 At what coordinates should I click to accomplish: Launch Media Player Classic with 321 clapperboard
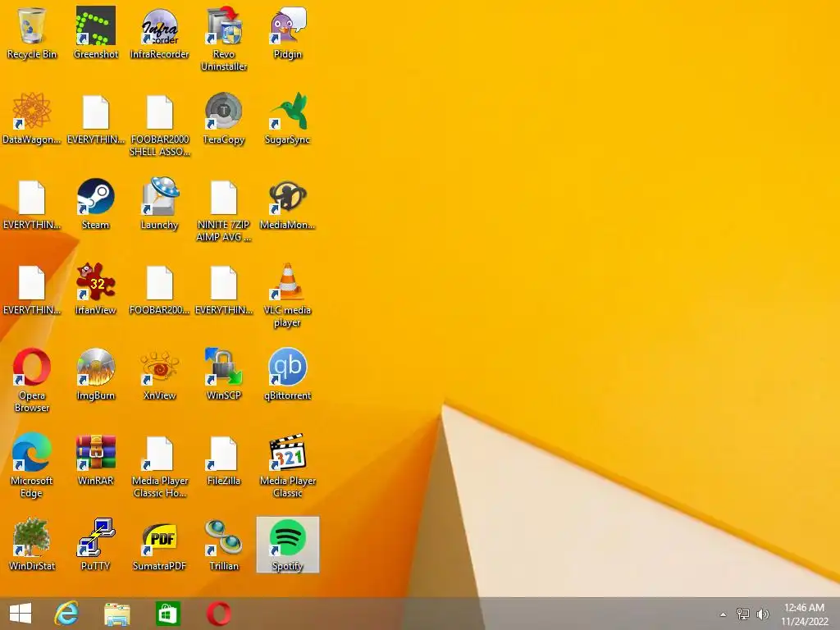click(288, 466)
